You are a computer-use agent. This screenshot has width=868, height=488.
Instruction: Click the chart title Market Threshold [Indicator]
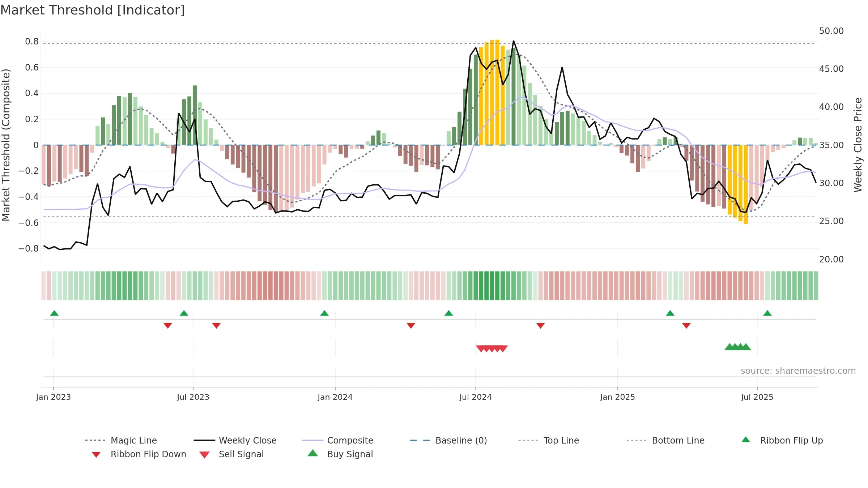pyautogui.click(x=93, y=10)
